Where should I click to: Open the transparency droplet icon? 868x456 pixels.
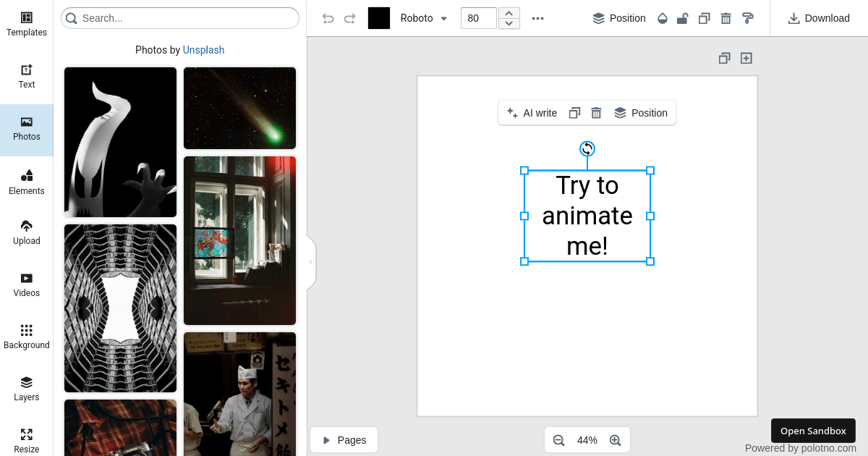click(x=663, y=18)
